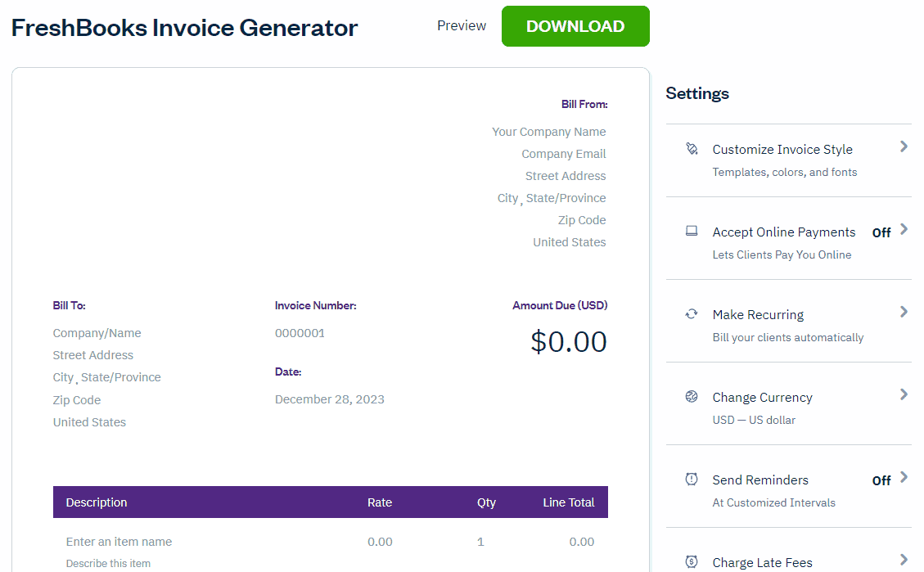924x572 pixels.
Task: Click the Settings heading
Action: [x=697, y=93]
